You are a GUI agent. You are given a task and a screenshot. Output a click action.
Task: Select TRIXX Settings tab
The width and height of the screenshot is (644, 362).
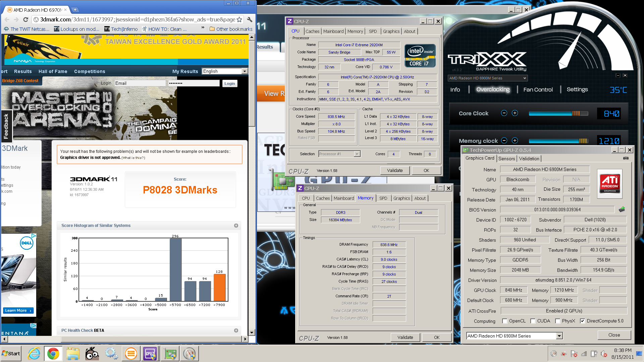[577, 89]
